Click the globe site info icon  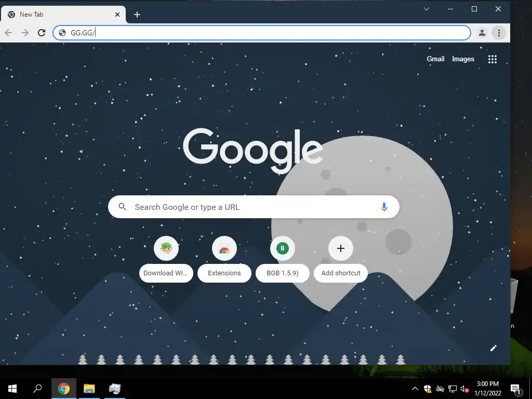62,33
